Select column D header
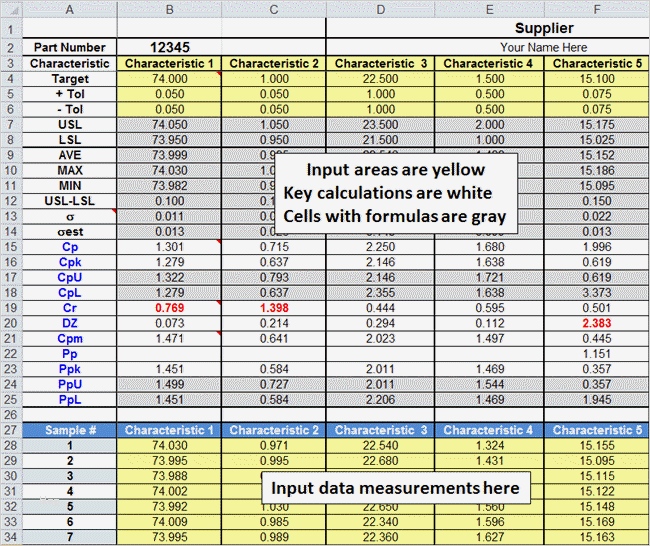Screen dimensions: 650x546 [x=381, y=10]
